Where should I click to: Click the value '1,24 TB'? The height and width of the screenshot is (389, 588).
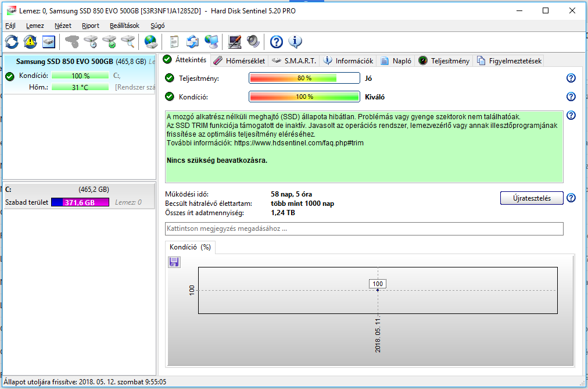(283, 213)
